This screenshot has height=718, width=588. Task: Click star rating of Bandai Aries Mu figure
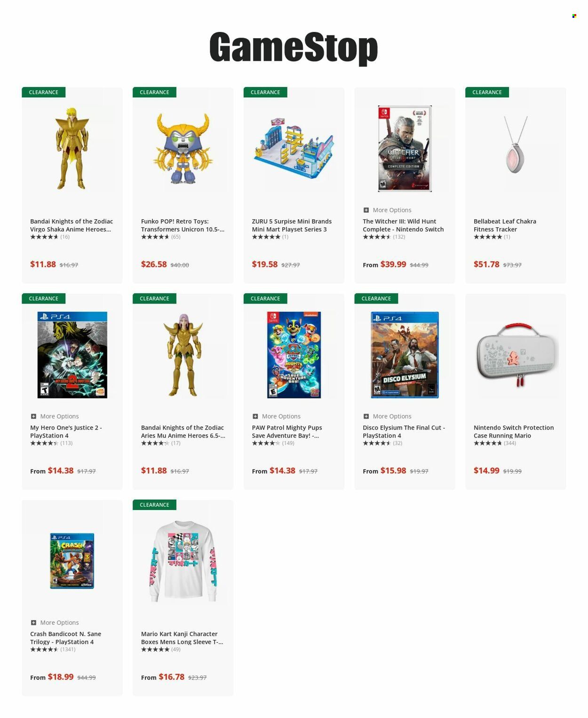pos(155,443)
